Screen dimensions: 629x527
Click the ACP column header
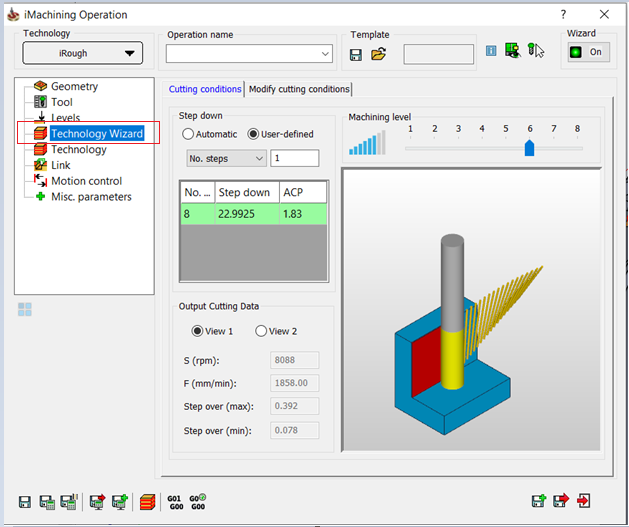coord(303,193)
